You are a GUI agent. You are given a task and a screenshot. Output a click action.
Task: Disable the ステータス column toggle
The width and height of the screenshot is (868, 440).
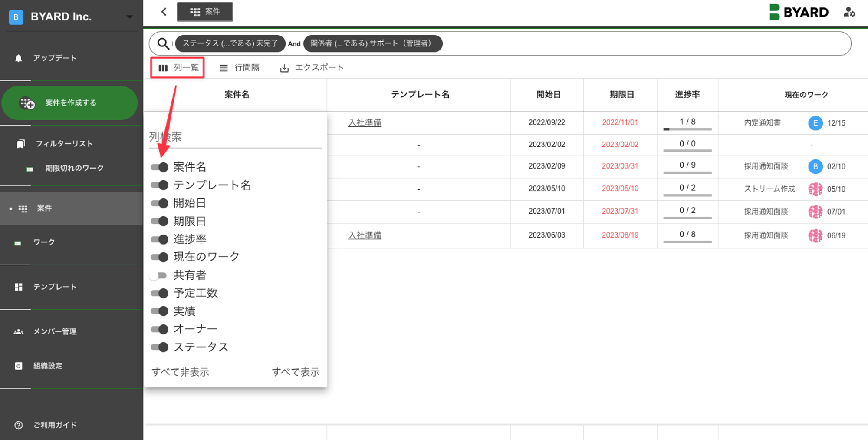(159, 347)
